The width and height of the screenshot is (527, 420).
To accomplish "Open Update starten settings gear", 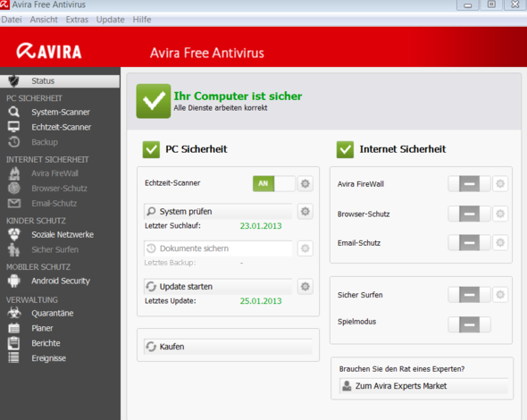I will pyautogui.click(x=305, y=287).
